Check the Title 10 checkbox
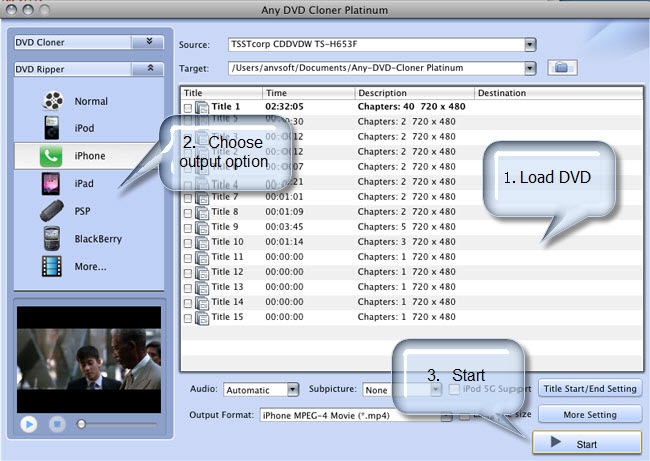 [x=188, y=243]
